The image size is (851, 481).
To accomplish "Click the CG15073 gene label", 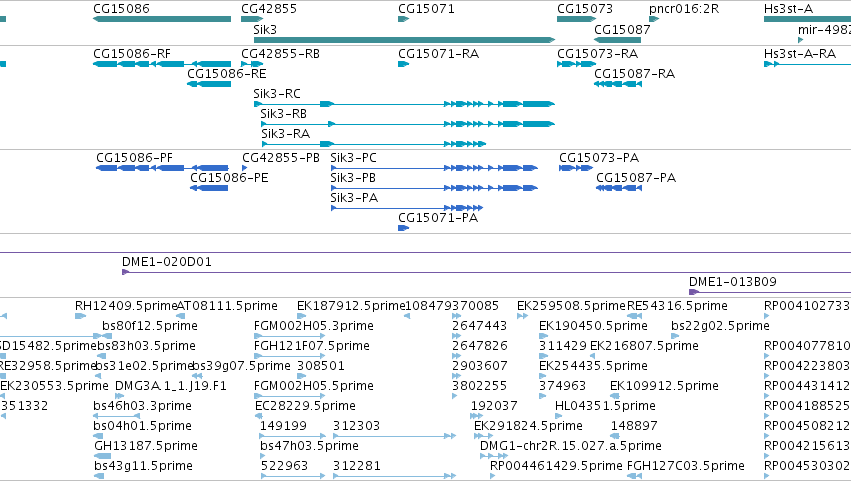I will coord(585,9).
